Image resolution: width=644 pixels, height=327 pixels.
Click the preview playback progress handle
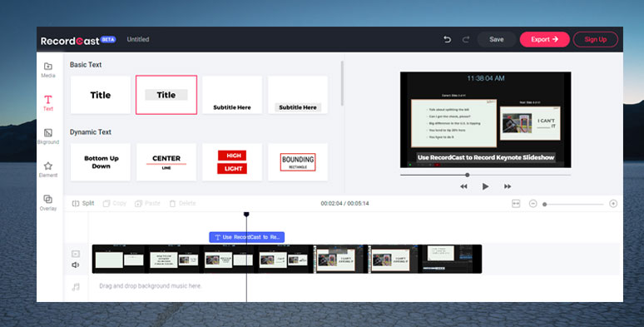point(468,175)
